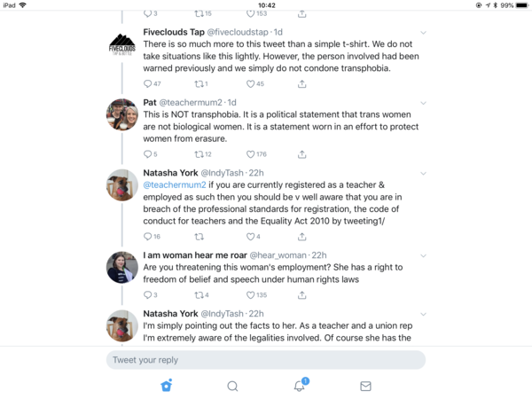Reply to Fiveclouds Tap's tweet

[147, 84]
